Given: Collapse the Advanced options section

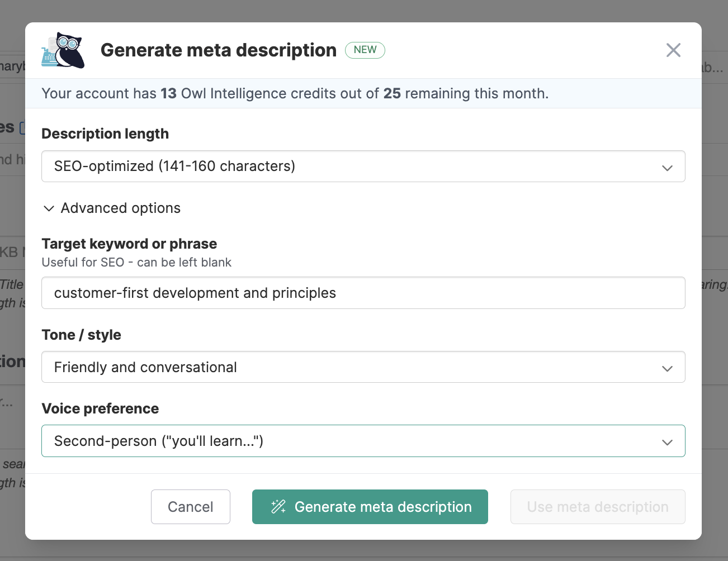Looking at the screenshot, I should 111,208.
